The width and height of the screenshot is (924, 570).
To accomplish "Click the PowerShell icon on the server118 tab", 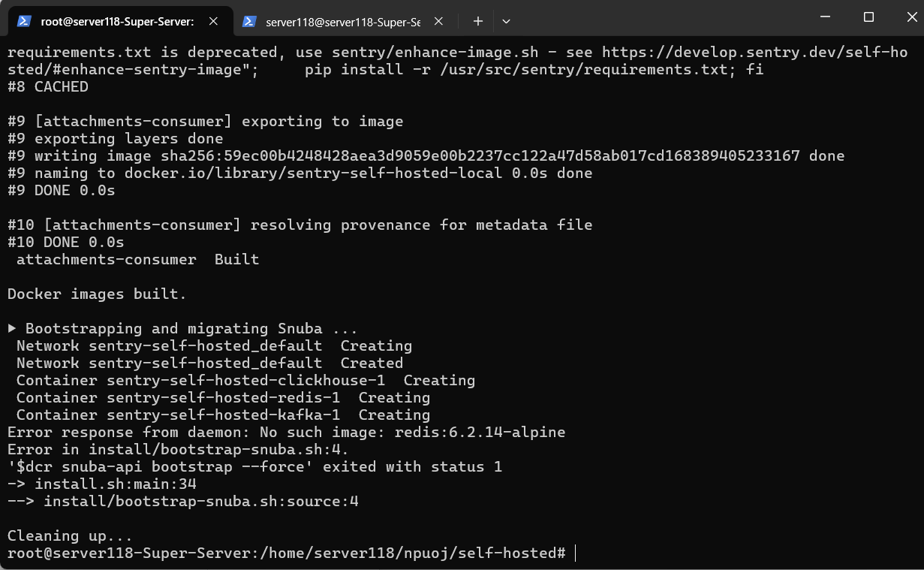I will [250, 22].
